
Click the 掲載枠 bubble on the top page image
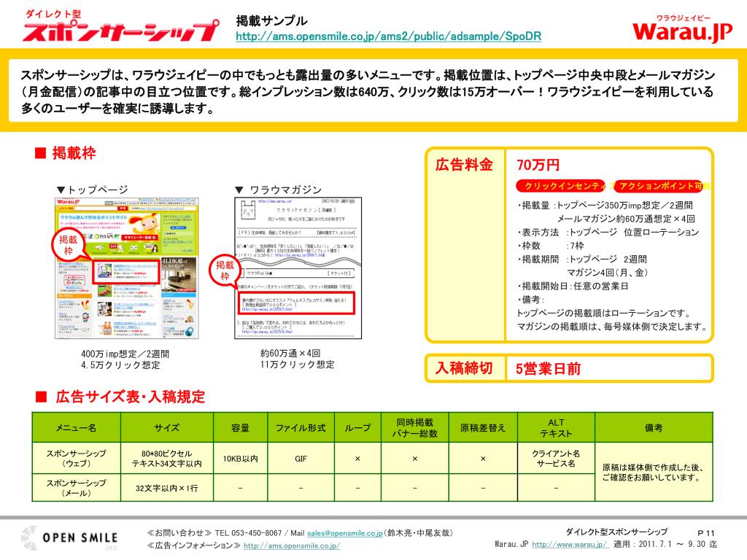tap(68, 245)
